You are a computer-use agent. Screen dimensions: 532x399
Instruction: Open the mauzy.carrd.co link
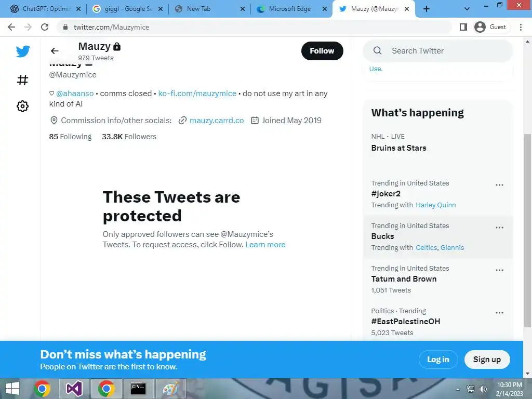pyautogui.click(x=217, y=121)
